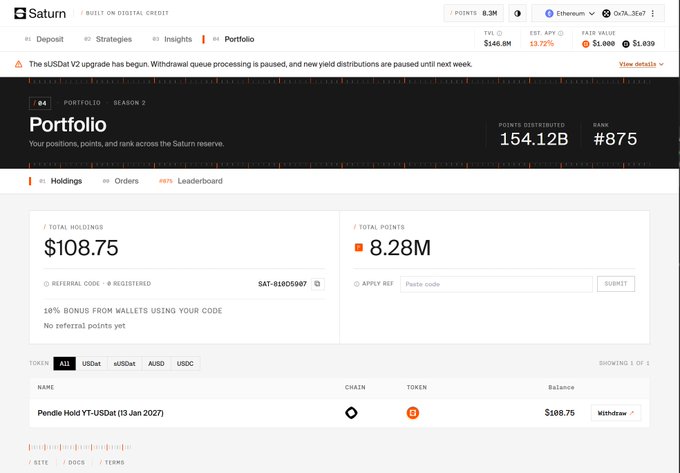Open the Ethereum network dropdown
Viewport: 680px width, 473px height.
pos(570,13)
